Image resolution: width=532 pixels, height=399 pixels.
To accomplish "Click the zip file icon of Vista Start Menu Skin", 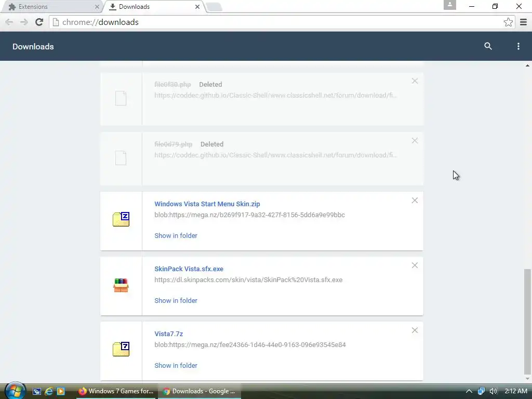I will click(x=121, y=219).
